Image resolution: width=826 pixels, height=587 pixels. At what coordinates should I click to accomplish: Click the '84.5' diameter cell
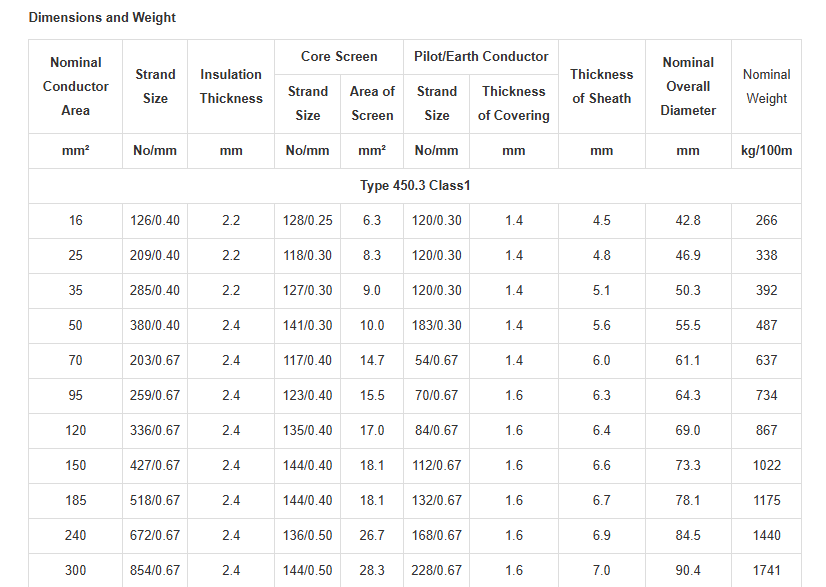pos(688,535)
